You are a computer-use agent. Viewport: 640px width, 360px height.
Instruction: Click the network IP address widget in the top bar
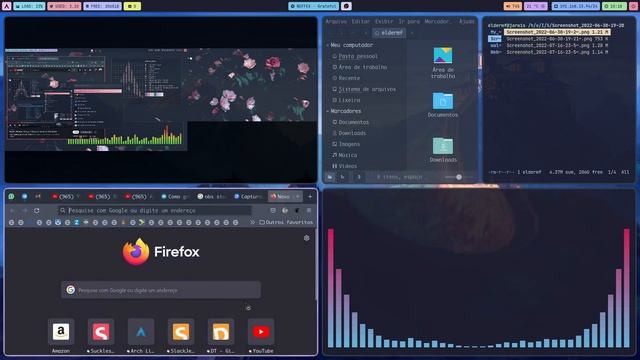[576, 6]
